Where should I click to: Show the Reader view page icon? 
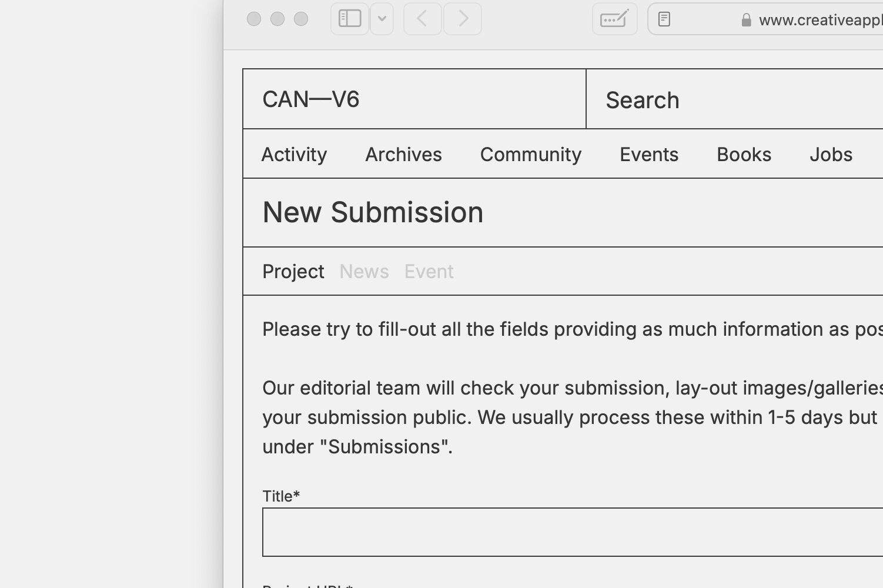coord(664,19)
